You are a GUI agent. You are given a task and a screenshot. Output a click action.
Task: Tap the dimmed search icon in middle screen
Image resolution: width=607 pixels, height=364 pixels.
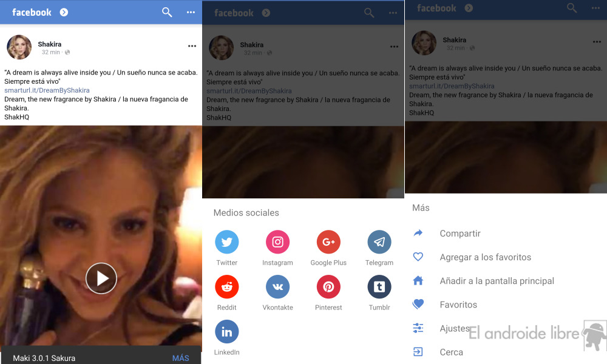369,13
